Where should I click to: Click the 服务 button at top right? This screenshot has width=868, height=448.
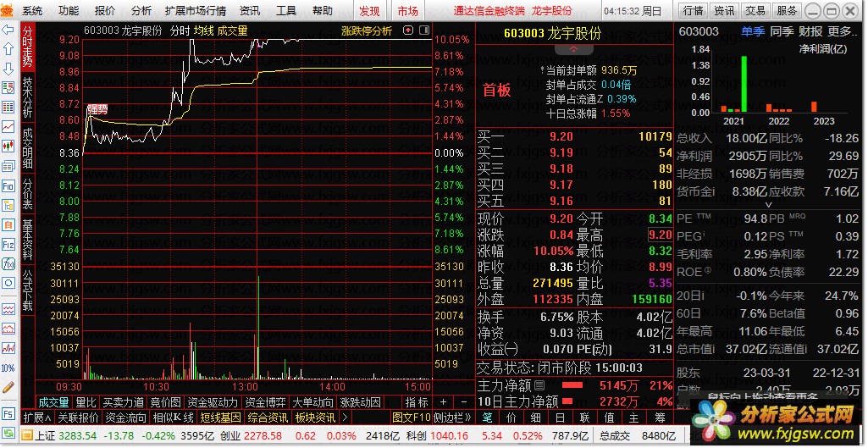[787, 10]
